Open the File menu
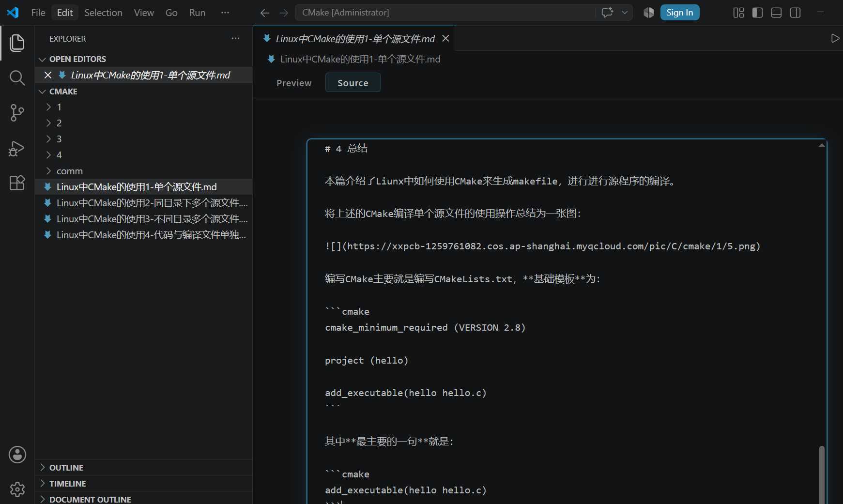 point(38,13)
